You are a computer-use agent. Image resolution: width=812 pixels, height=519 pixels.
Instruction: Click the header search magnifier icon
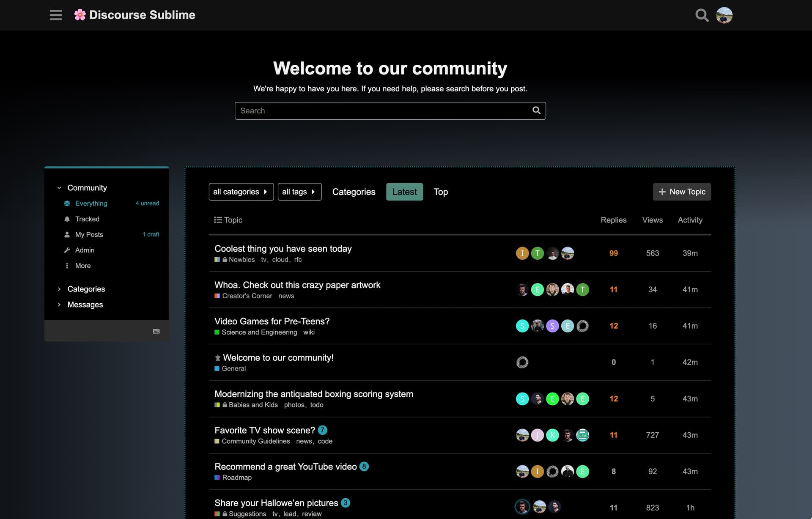[x=702, y=15]
